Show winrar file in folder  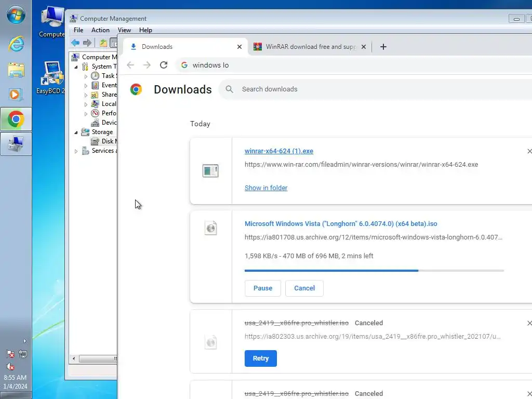266,188
